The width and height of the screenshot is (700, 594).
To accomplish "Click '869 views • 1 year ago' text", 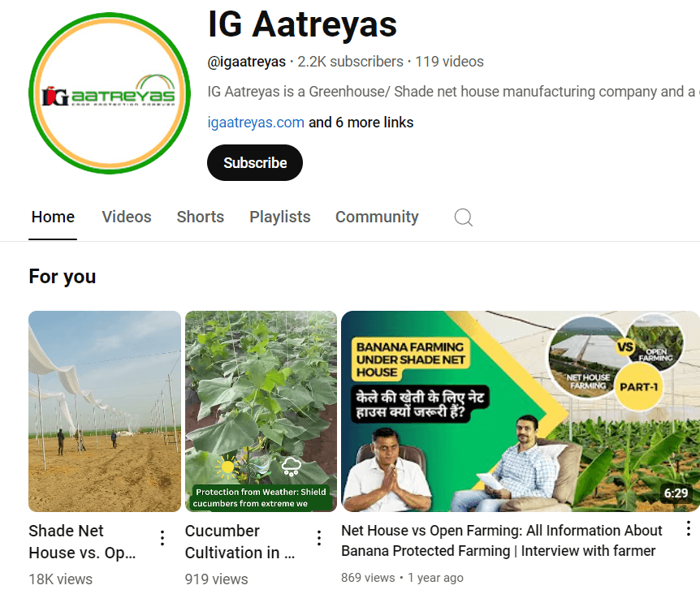I will [402, 578].
